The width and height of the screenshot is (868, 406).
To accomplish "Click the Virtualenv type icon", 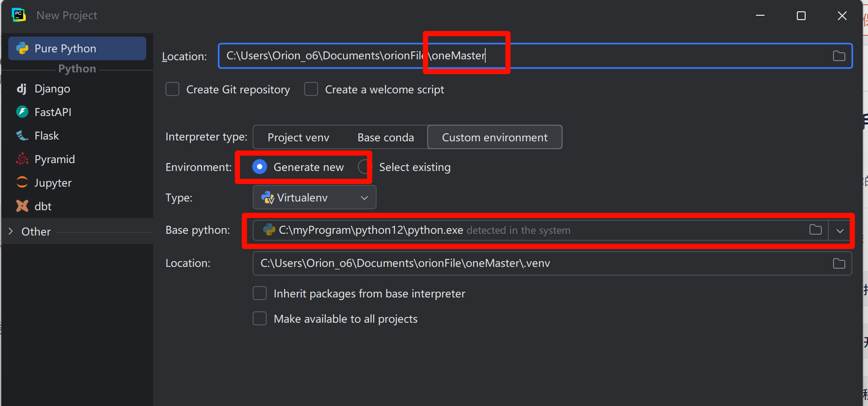I will coord(268,198).
